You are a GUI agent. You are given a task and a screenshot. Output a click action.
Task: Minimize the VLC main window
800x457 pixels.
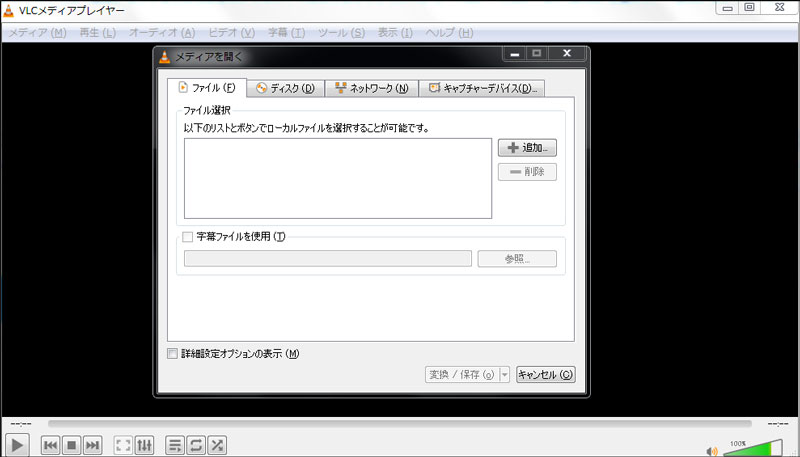728,7
